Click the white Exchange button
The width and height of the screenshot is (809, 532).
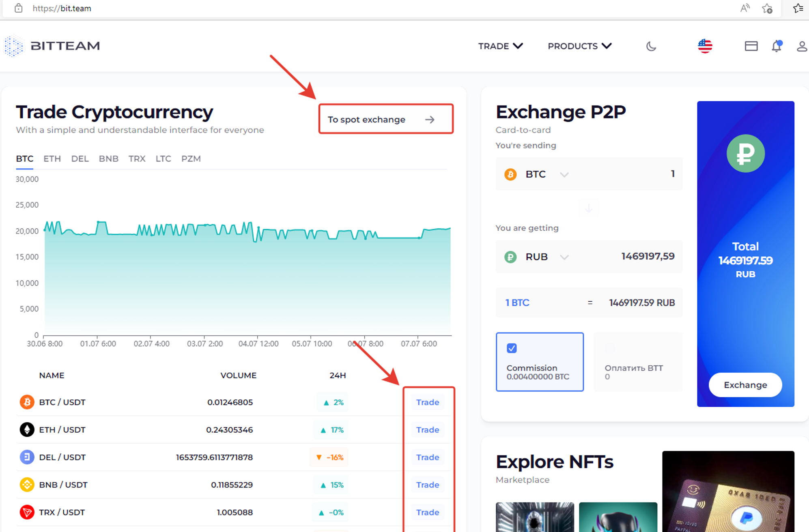(745, 385)
